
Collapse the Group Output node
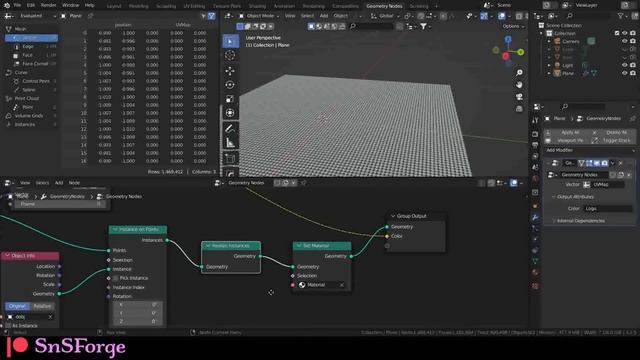pos(393,216)
